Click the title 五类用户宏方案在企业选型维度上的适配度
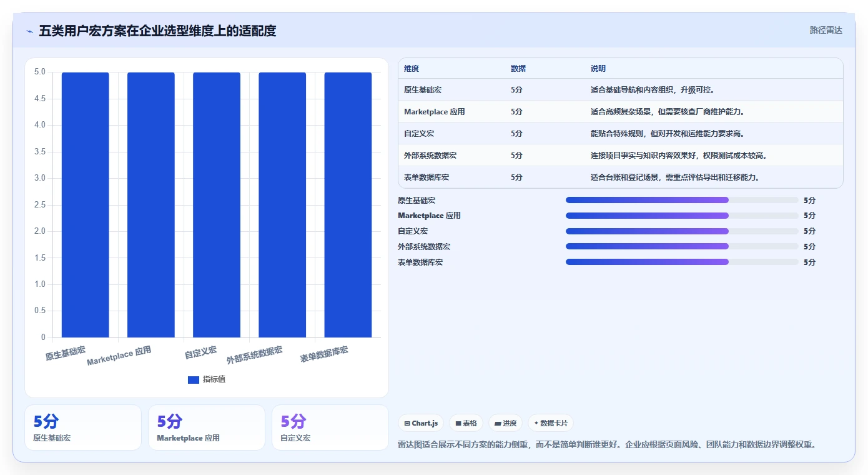Image resolution: width=868 pixels, height=475 pixels. (x=157, y=31)
